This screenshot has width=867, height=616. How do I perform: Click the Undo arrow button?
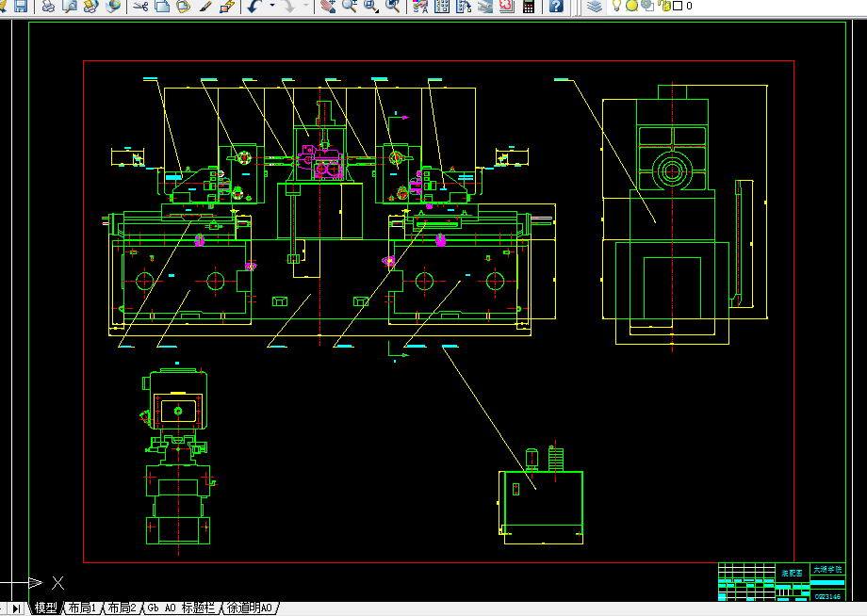coord(254,6)
